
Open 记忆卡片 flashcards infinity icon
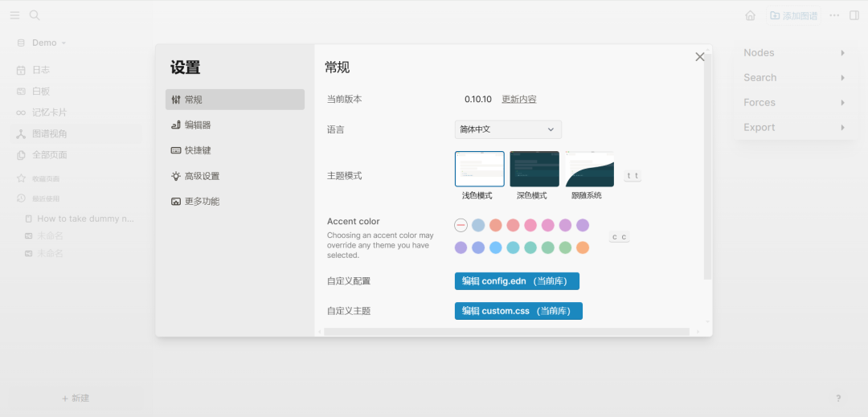pos(21,112)
